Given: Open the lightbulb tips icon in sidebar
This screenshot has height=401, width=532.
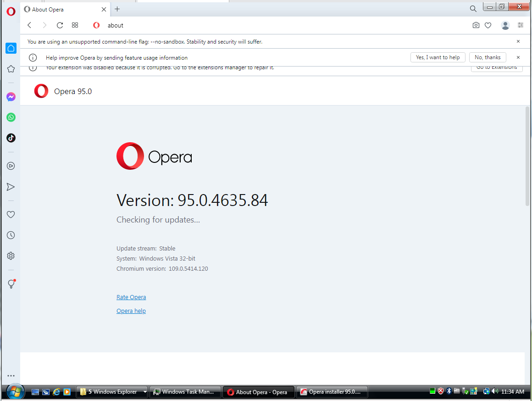Looking at the screenshot, I should [11, 284].
